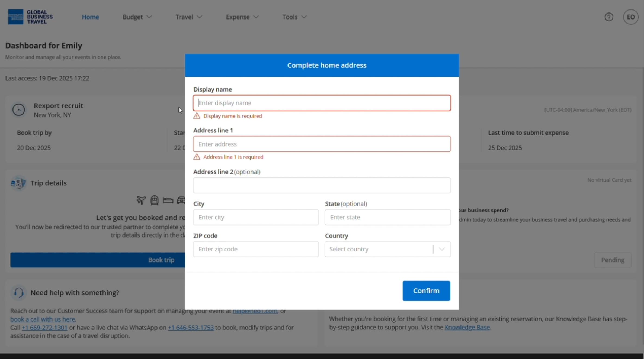Click the train icon in Trip details
The width and height of the screenshot is (644, 359).
point(155,200)
